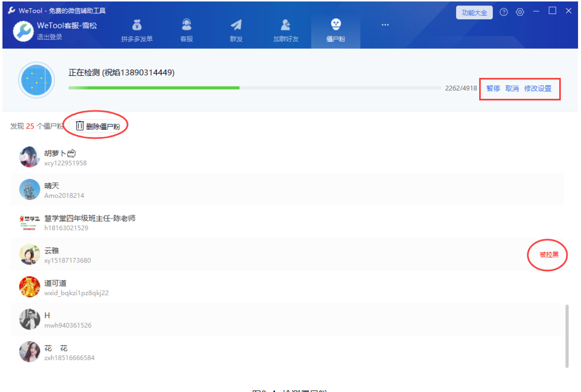This screenshot has width=581, height=392.
Task: Switch to the 加群好友 tab
Action: point(286,31)
